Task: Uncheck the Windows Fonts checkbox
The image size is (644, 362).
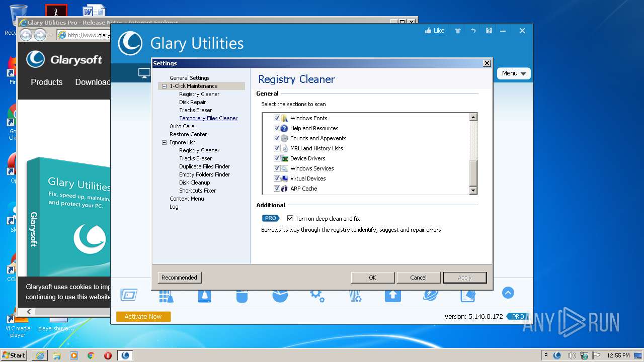Action: point(277,118)
